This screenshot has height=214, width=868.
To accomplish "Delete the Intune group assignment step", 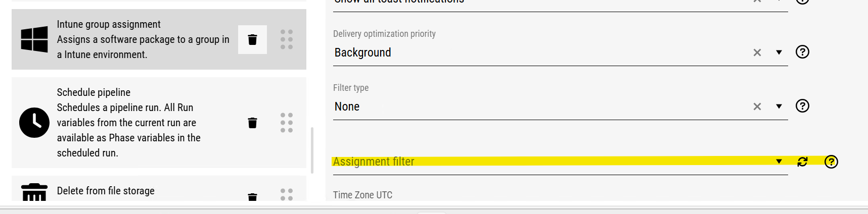I will [x=252, y=39].
